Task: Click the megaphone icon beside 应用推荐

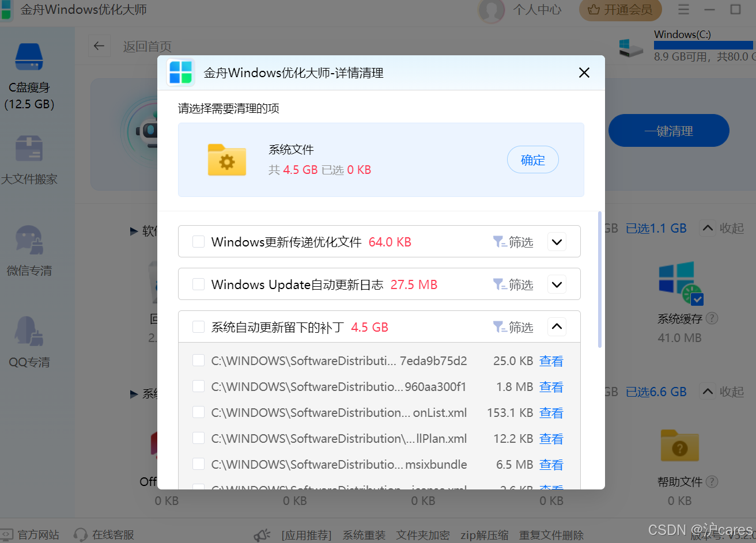Action: coord(262,535)
